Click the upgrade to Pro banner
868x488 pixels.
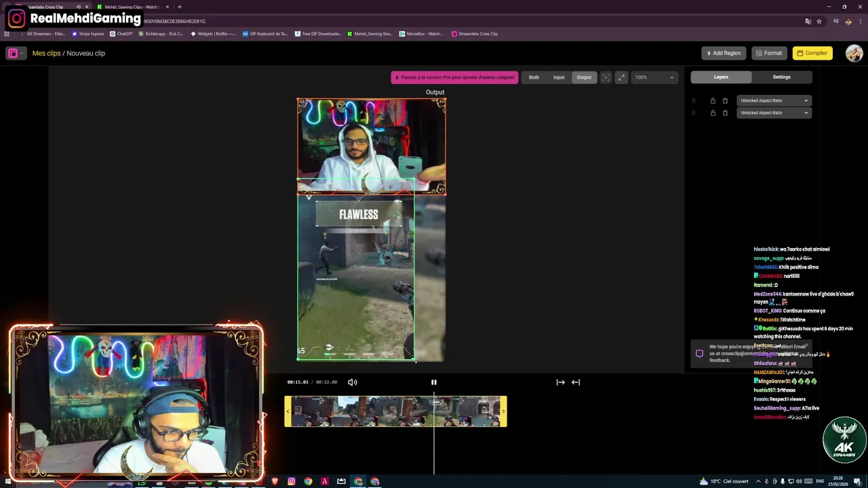[x=454, y=77]
